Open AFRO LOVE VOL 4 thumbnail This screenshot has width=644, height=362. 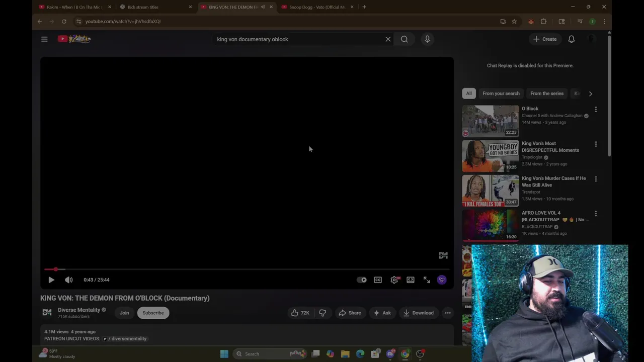coord(491,226)
